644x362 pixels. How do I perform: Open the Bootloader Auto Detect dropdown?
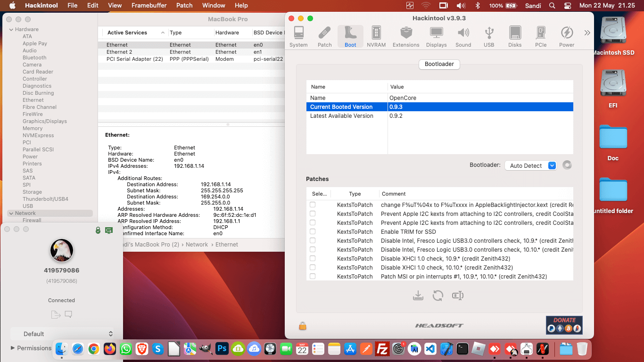[x=531, y=165]
